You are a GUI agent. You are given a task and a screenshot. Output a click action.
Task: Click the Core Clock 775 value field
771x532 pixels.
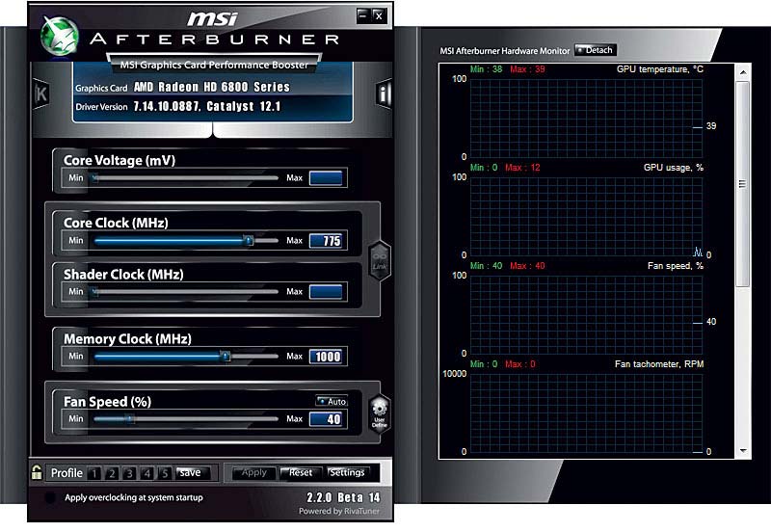[326, 240]
